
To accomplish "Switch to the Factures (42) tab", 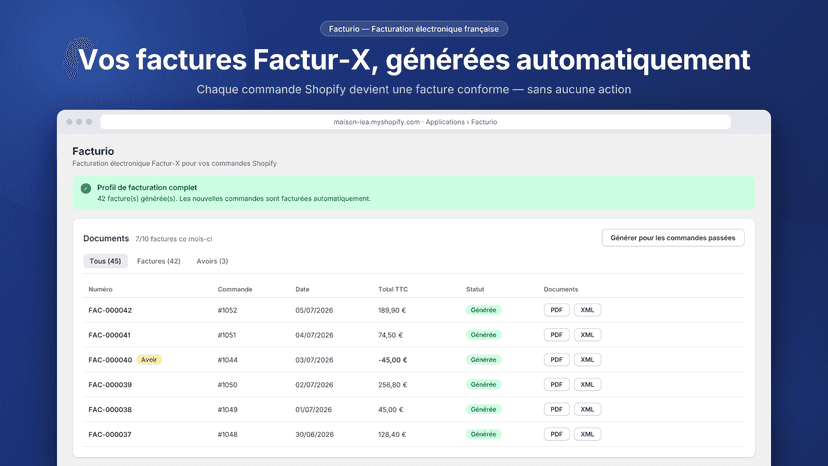I will (x=158, y=261).
